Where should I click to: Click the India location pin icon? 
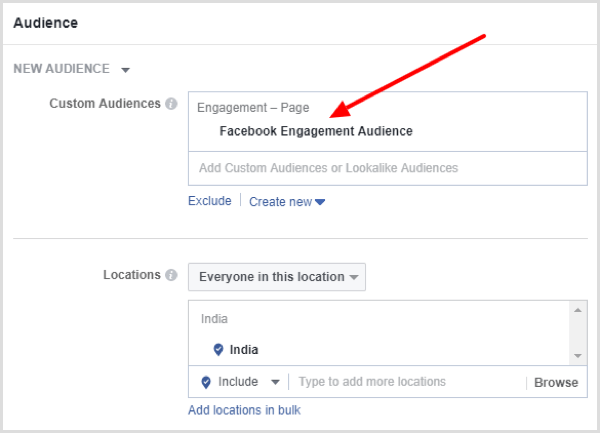click(x=218, y=349)
